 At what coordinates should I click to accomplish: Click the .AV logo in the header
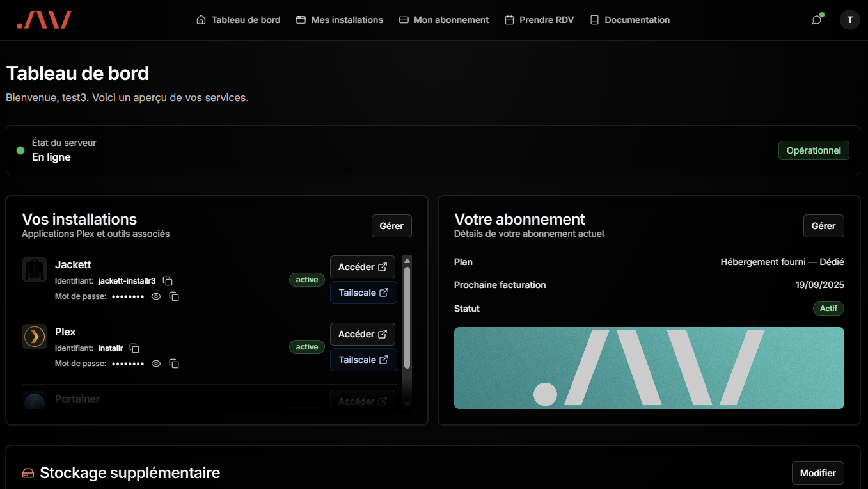pos(43,20)
